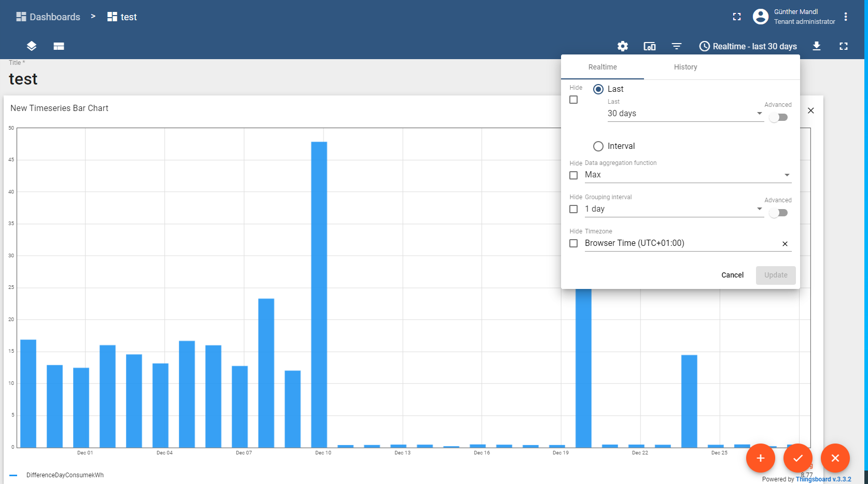Navigate to Dashboards via breadcrumb

coord(48,17)
